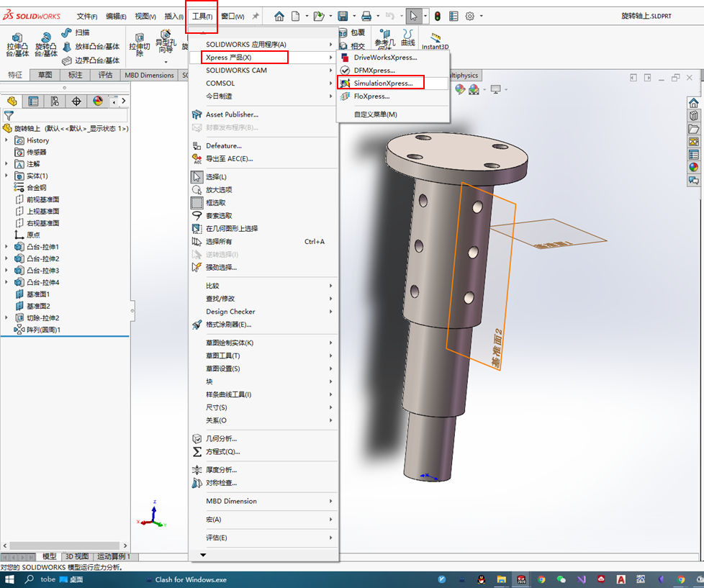
Task: Open the Appearances icon in right task pane
Action: (694, 167)
